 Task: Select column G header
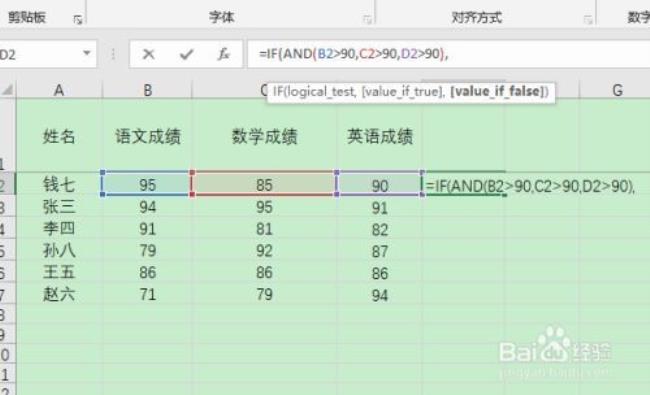coord(617,90)
